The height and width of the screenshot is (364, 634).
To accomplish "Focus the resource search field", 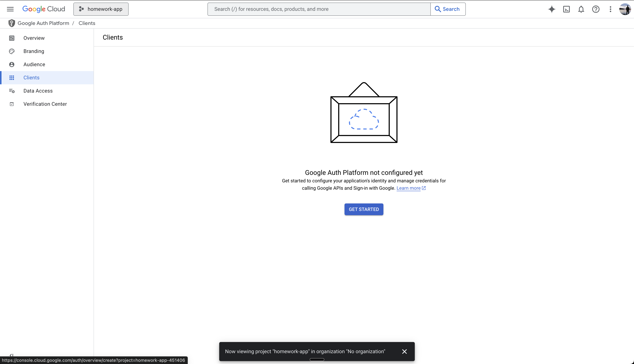I will tap(319, 9).
